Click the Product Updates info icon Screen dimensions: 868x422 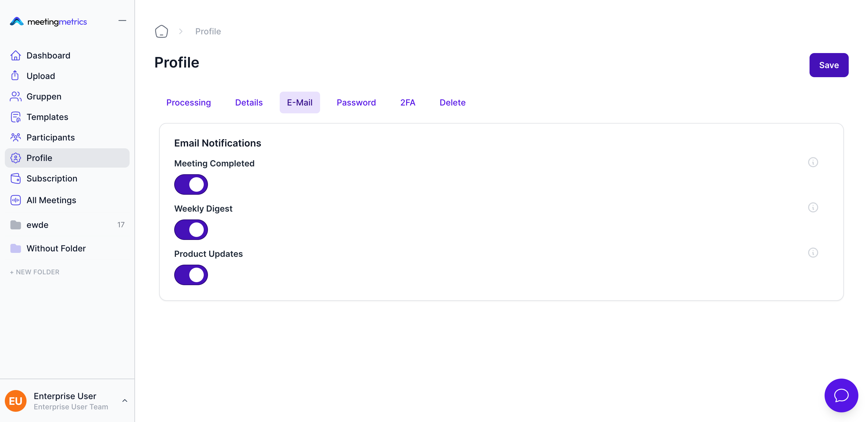[813, 253]
